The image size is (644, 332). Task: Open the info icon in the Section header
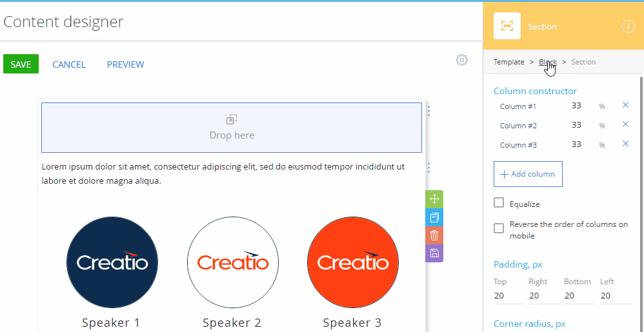point(628,26)
